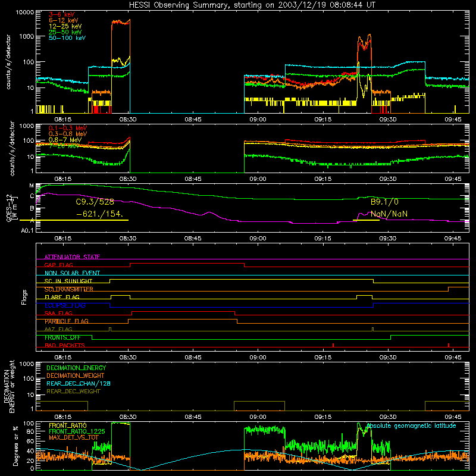The height and width of the screenshot is (476, 476).
Task: Click the blue ECLIPSE_FLAG label
Action: coord(65,305)
